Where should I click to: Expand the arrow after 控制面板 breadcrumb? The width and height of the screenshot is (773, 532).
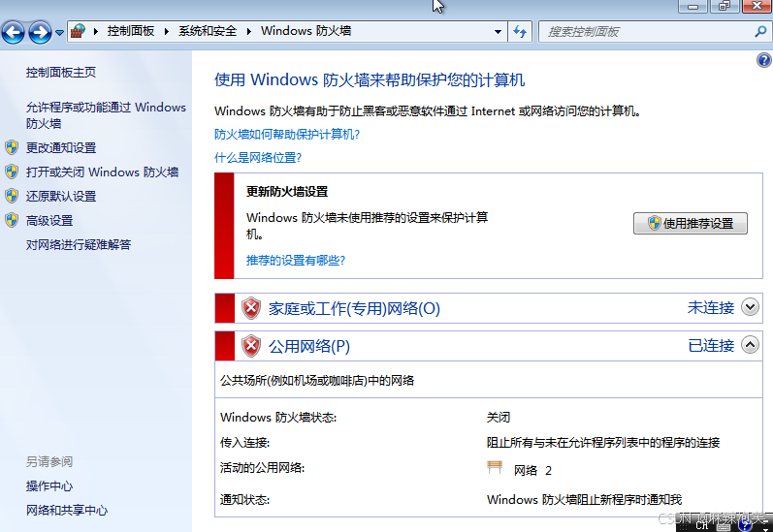(x=167, y=32)
